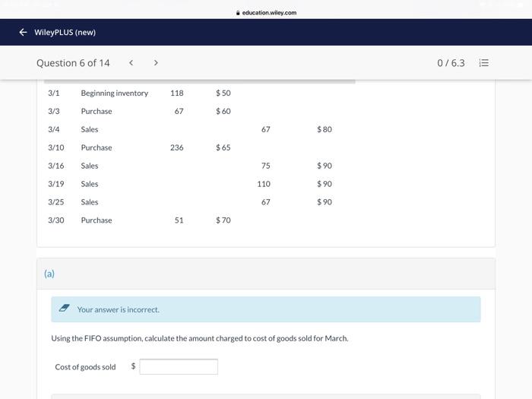Click the $ 60 unit cost cell
Image resolution: width=532 pixels, height=399 pixels.
pyautogui.click(x=223, y=111)
